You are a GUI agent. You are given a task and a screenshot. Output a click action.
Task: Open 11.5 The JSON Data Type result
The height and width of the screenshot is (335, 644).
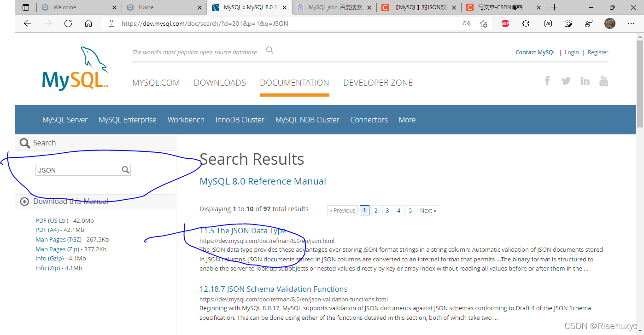[x=243, y=231]
